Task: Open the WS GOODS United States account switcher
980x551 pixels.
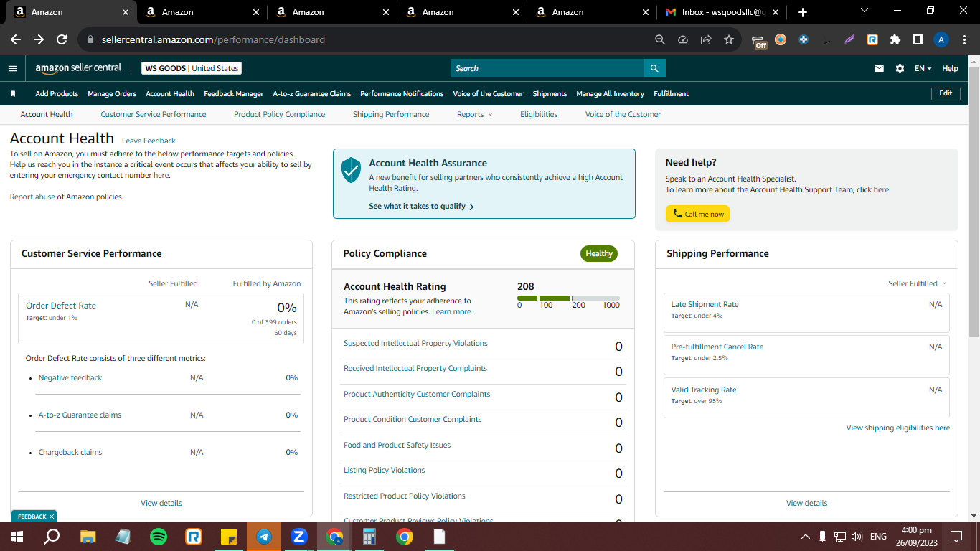Action: point(192,68)
